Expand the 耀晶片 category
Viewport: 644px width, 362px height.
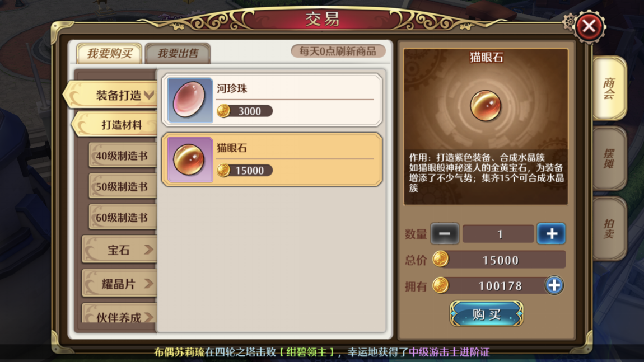[x=119, y=284]
